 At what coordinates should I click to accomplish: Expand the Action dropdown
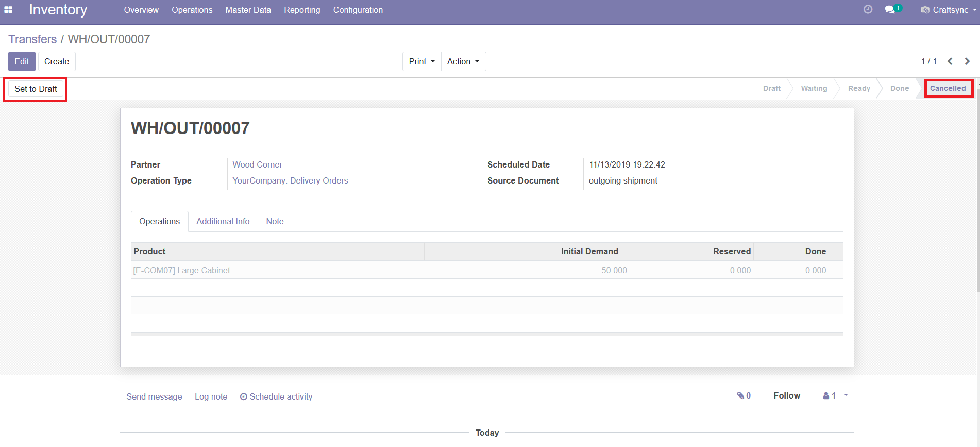click(463, 61)
